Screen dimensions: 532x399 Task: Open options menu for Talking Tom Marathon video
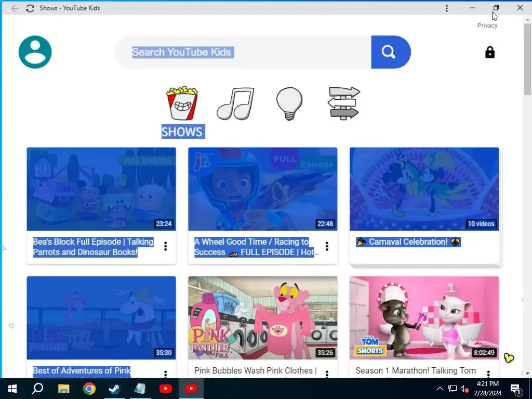488,374
